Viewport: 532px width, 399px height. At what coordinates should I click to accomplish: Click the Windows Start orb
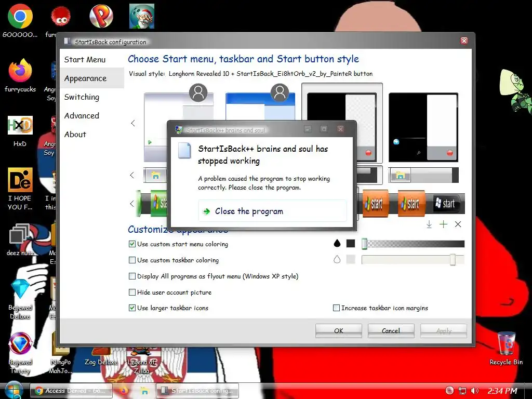pos(14,390)
